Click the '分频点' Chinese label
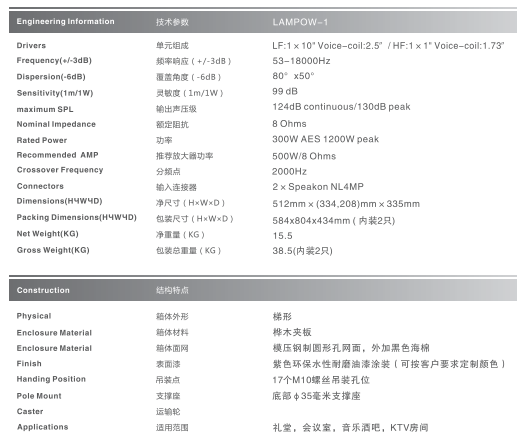 coord(168,171)
